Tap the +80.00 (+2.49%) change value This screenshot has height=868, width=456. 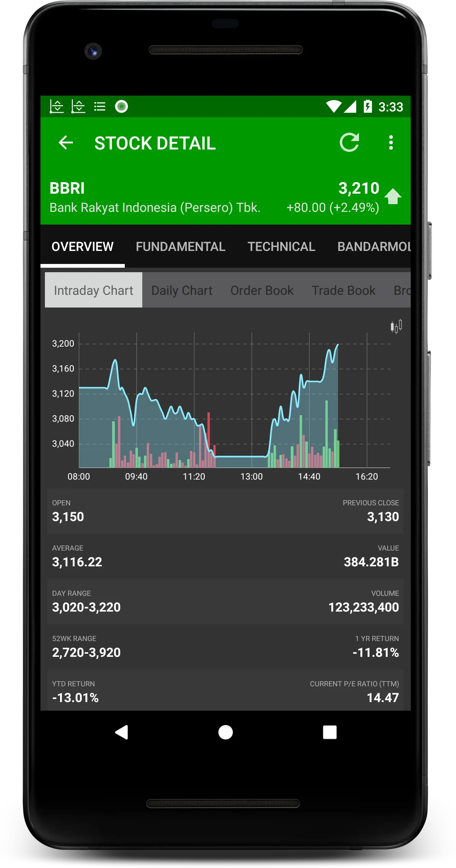[333, 208]
